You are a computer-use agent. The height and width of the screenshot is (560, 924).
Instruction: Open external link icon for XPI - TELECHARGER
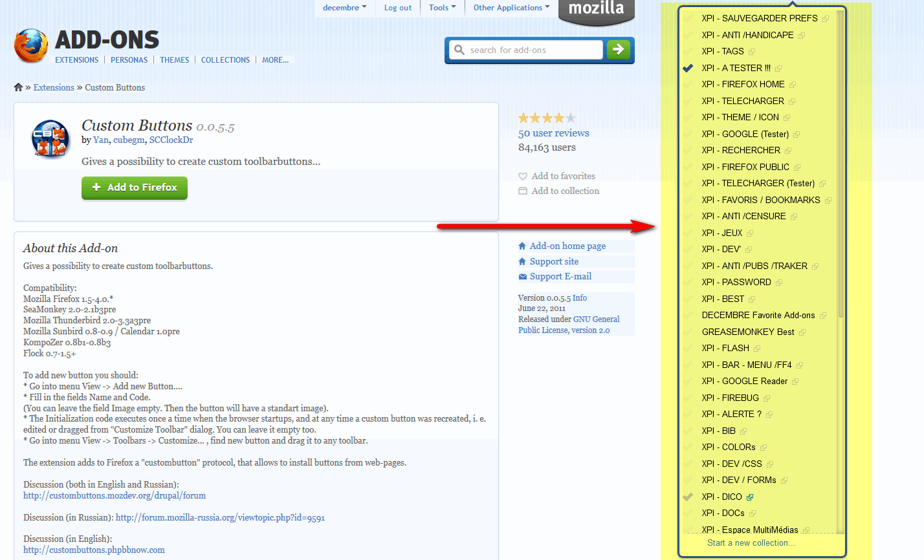[792, 102]
